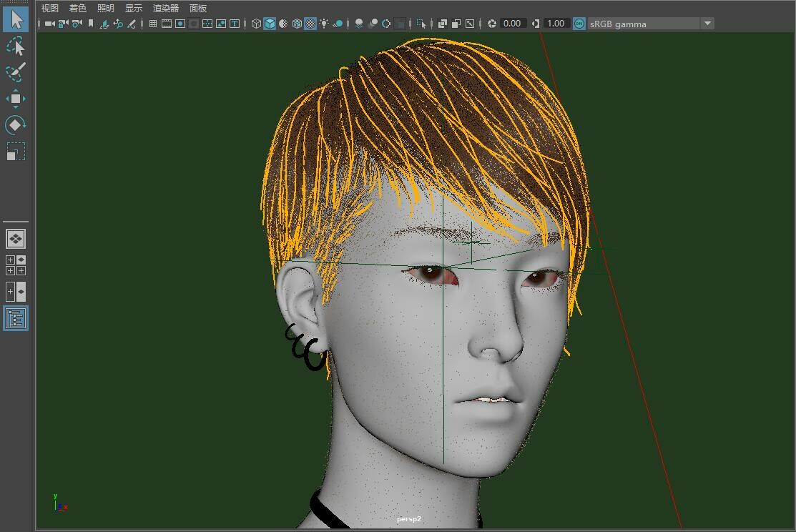Toggle the Image Plane icon
Image resolution: width=796 pixels, height=532 pixels.
click(x=104, y=24)
